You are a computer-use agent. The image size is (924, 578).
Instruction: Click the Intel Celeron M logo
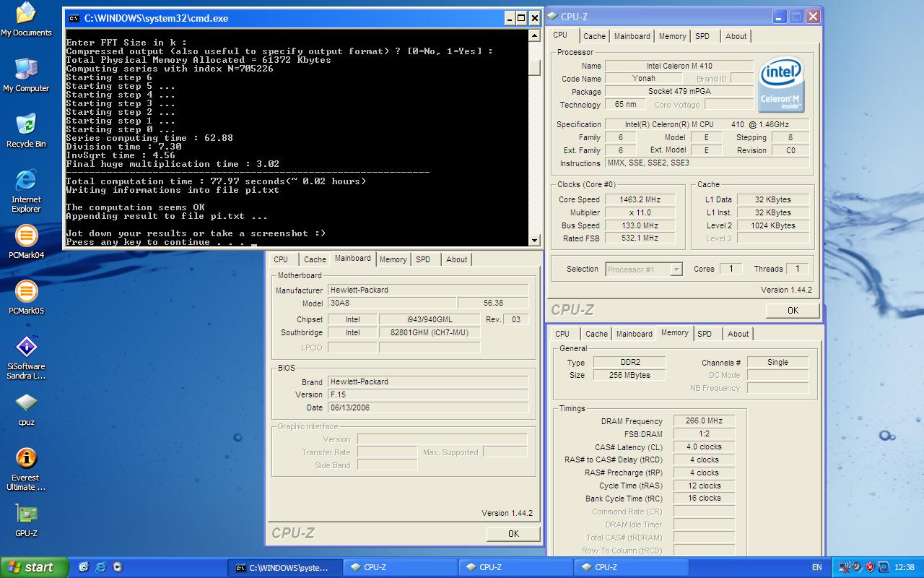(x=782, y=85)
